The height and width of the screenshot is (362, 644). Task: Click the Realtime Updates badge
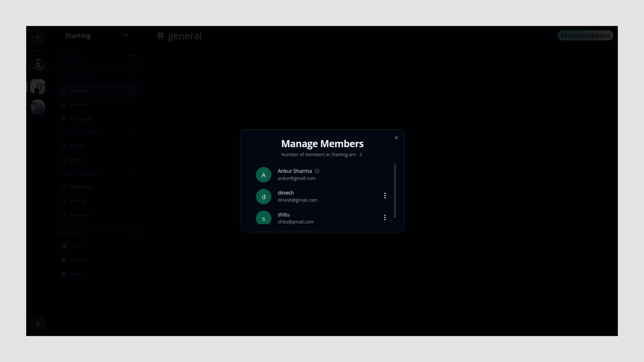coord(585,36)
